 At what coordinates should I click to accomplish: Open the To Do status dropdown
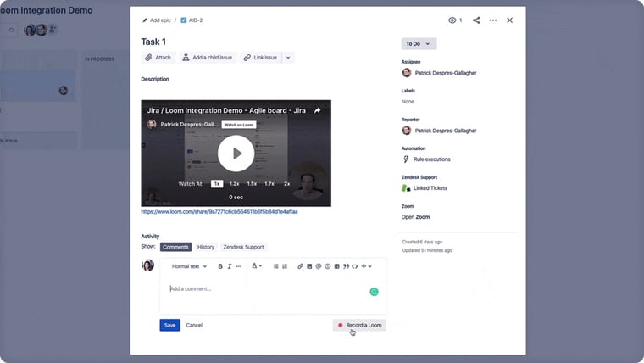[419, 43]
